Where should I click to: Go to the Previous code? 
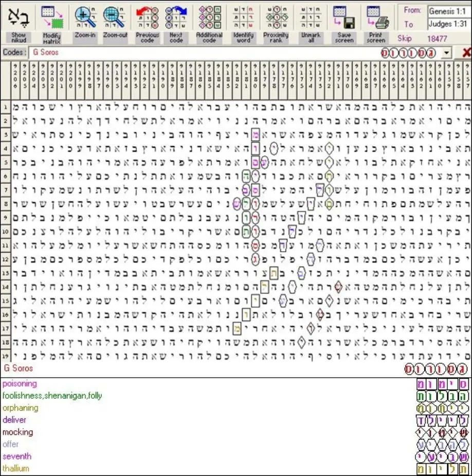148,17
